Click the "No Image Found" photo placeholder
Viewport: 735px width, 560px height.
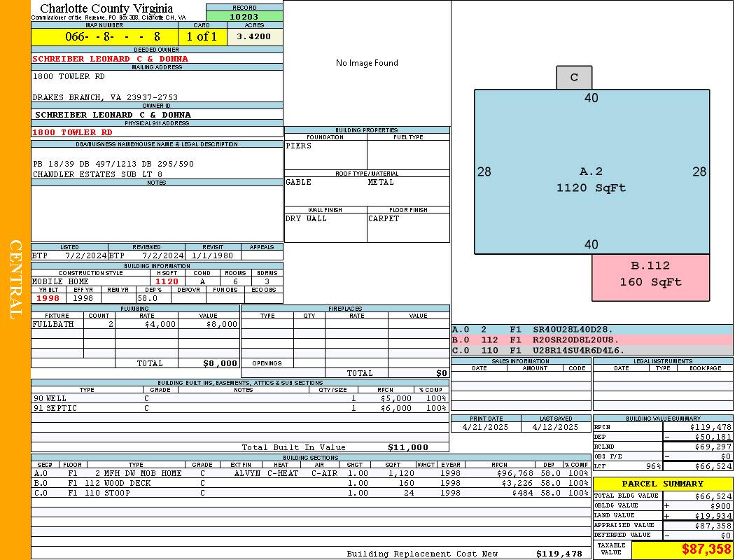click(x=367, y=63)
